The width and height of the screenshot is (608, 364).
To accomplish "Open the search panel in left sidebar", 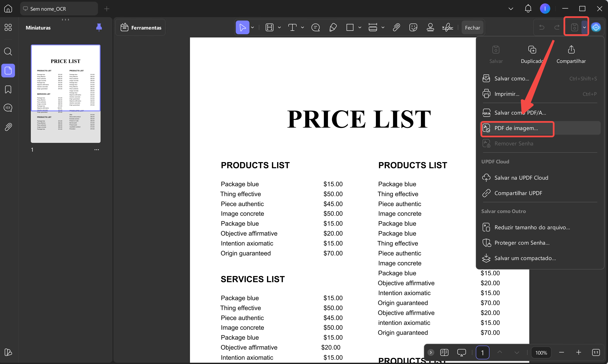I will click(8, 52).
